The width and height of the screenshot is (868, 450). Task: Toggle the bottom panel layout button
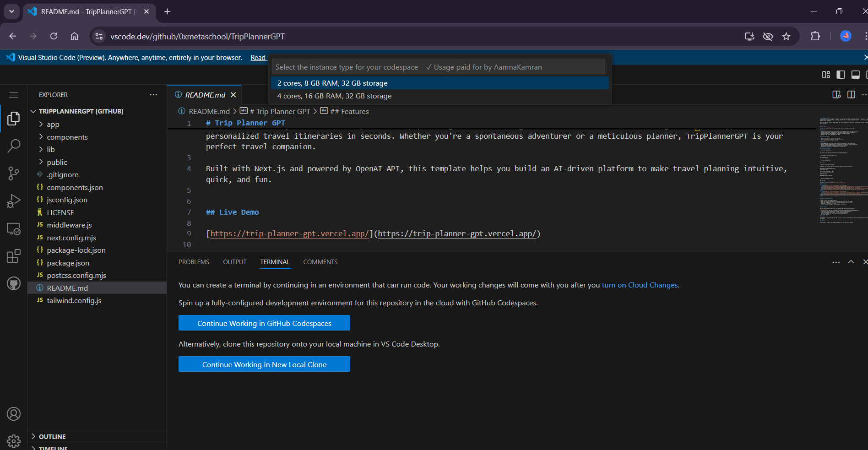855,75
